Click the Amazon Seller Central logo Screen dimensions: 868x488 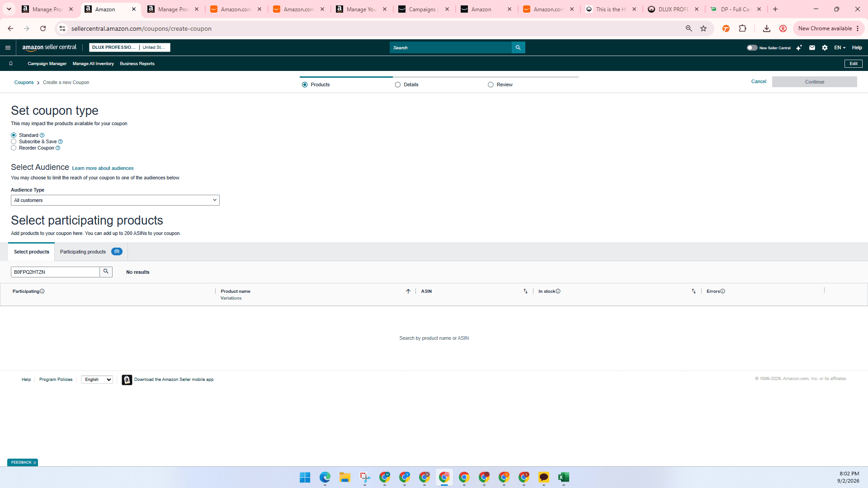click(49, 47)
